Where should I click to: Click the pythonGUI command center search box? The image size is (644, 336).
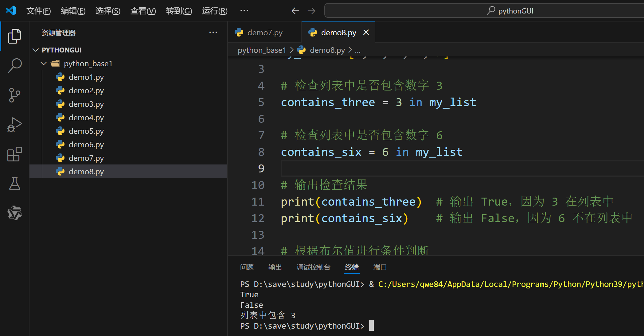[x=510, y=10]
